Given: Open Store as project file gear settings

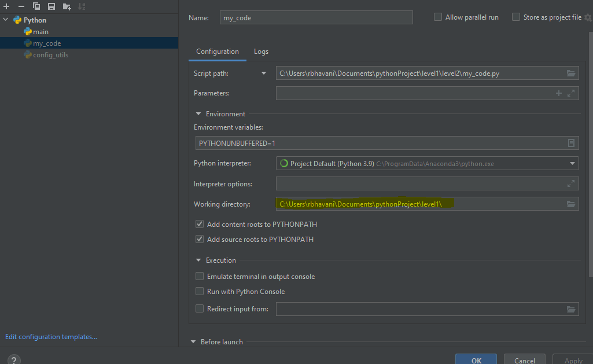Looking at the screenshot, I should tap(588, 17).
